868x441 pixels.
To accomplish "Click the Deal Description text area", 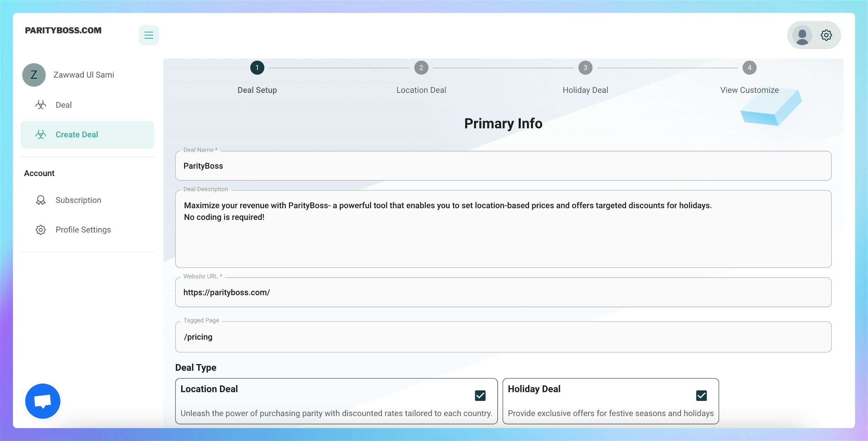I will (x=503, y=229).
